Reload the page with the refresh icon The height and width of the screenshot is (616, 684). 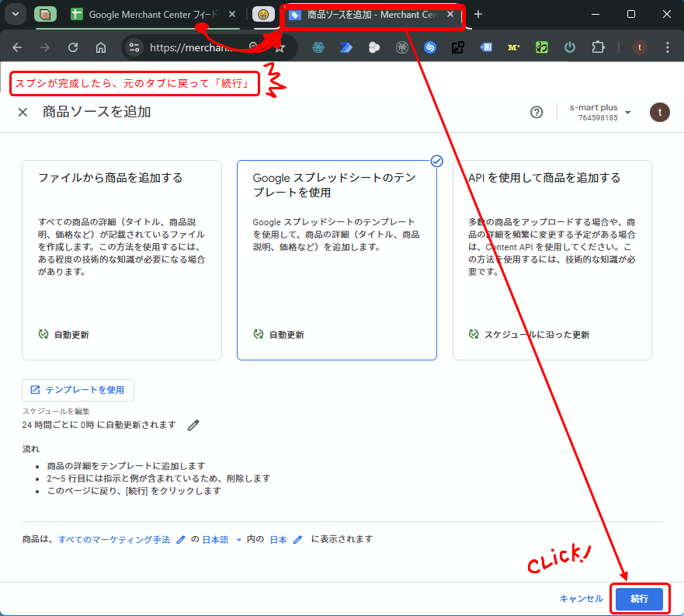click(x=73, y=47)
